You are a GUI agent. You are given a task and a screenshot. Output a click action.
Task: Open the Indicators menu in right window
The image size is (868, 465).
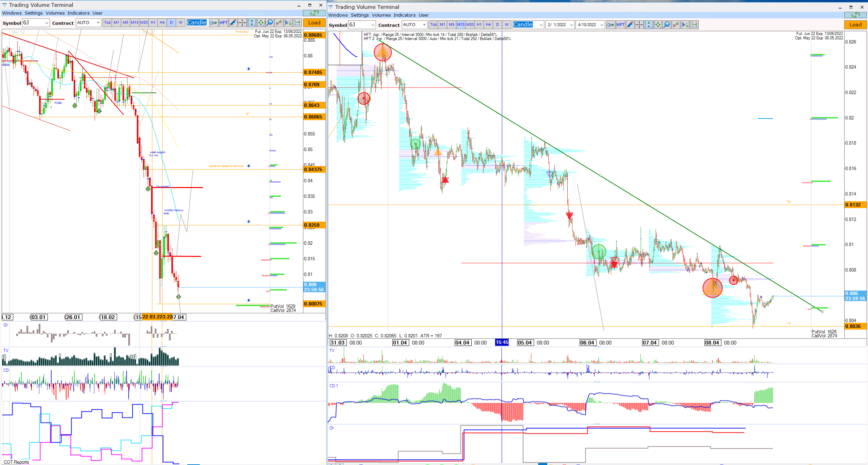click(x=404, y=15)
